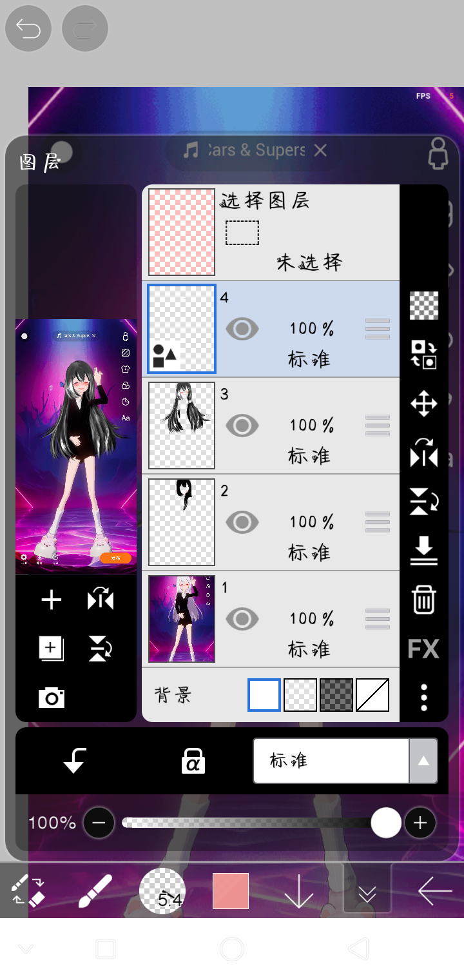The image size is (464, 980).
Task: Open the FX filter menu
Action: click(423, 649)
